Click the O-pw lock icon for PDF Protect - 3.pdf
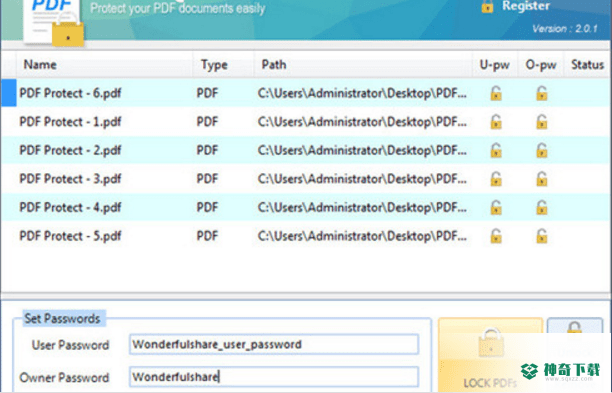 542,179
